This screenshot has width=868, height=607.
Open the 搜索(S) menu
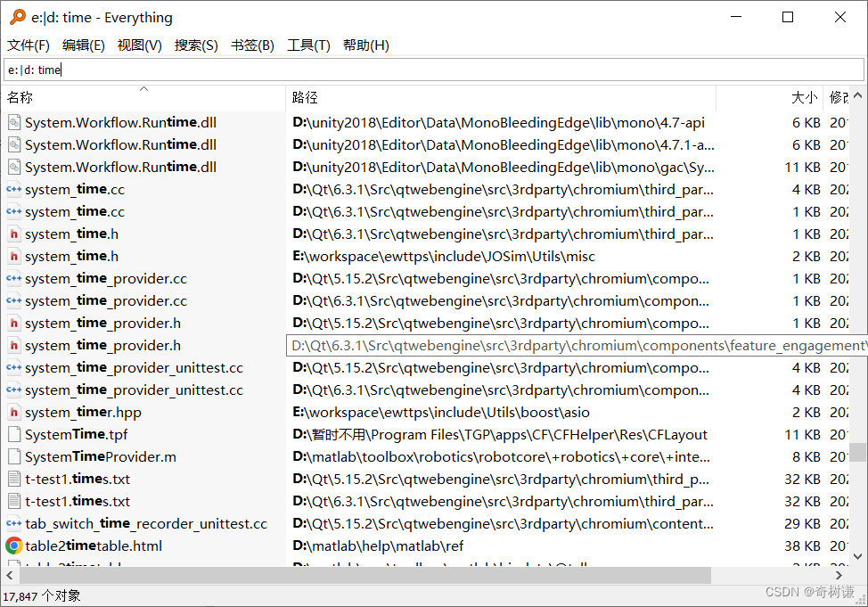click(x=196, y=45)
